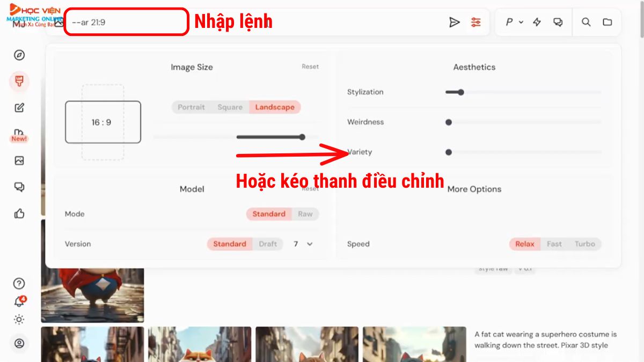
Task: Click the 'More Options' heading
Action: tap(474, 189)
